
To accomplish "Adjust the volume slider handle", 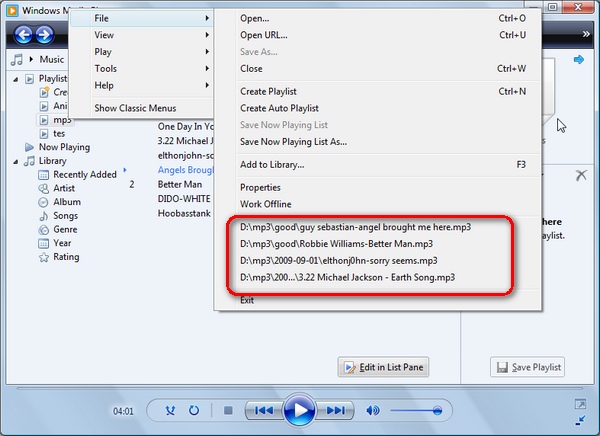I will click(437, 411).
